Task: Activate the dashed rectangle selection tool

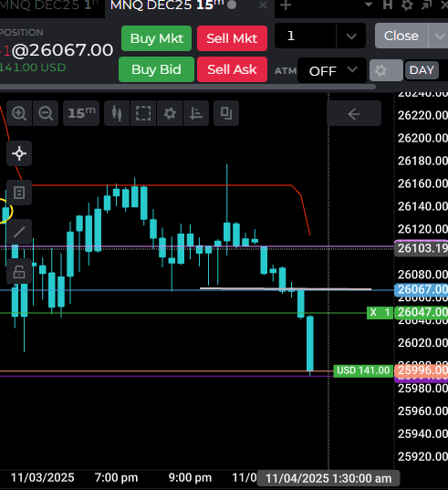Action: [143, 113]
